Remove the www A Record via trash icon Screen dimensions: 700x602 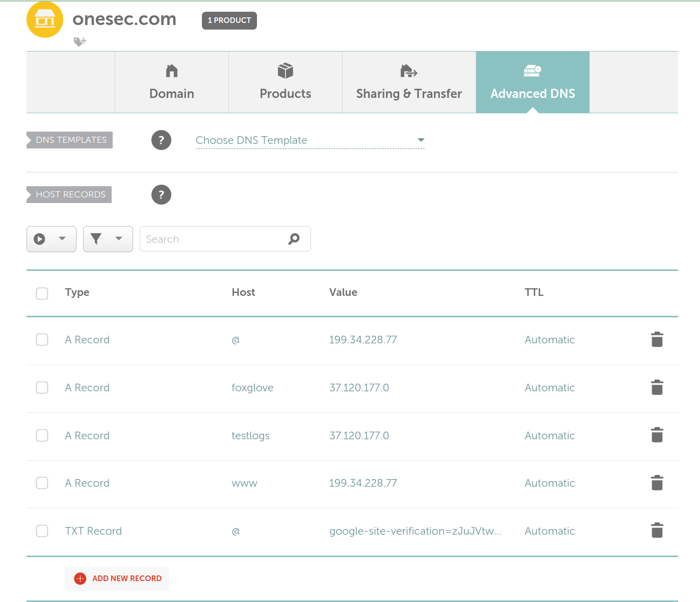(x=657, y=483)
